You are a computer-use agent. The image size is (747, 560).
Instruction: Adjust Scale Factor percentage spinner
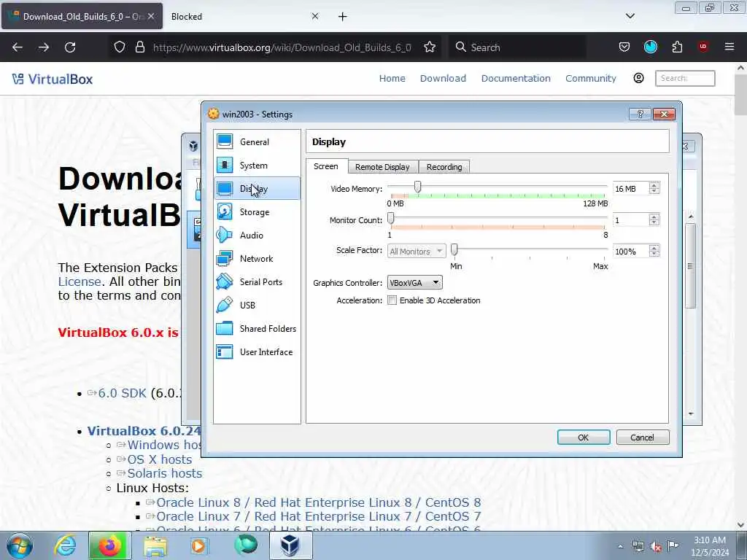[x=654, y=251]
